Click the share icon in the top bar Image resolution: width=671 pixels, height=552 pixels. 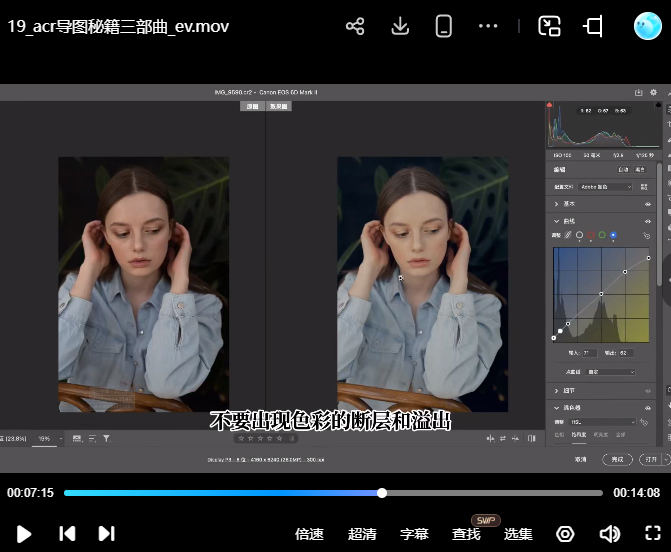click(355, 27)
